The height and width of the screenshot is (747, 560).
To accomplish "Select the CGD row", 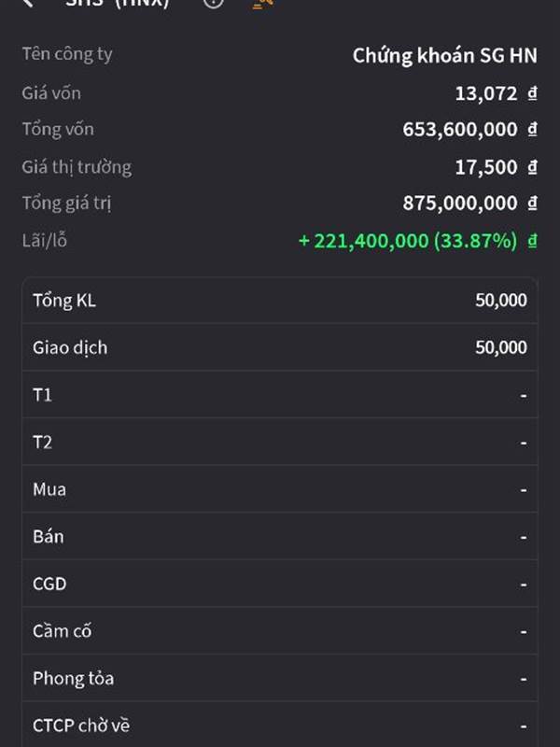I will [280, 584].
